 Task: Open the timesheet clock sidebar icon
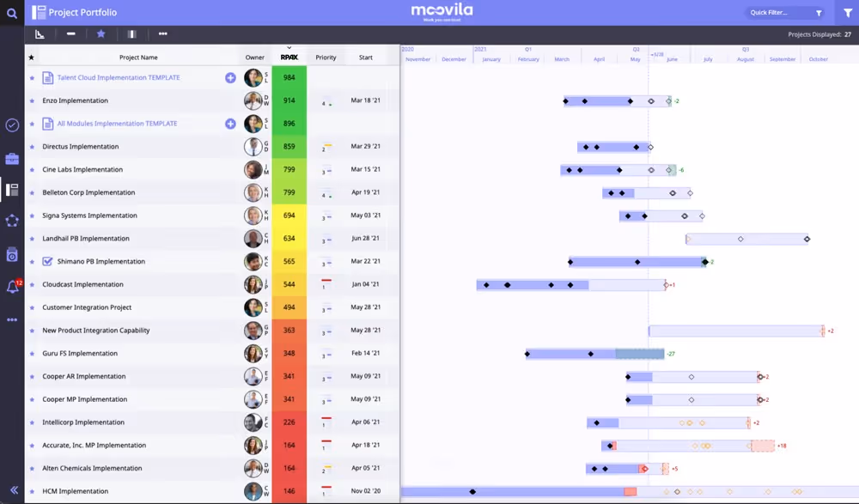pos(12,255)
